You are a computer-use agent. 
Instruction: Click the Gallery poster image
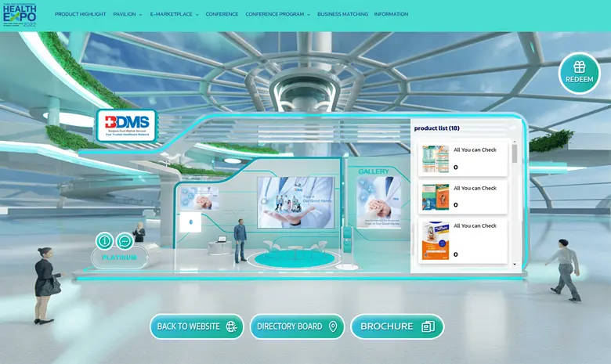click(x=378, y=202)
